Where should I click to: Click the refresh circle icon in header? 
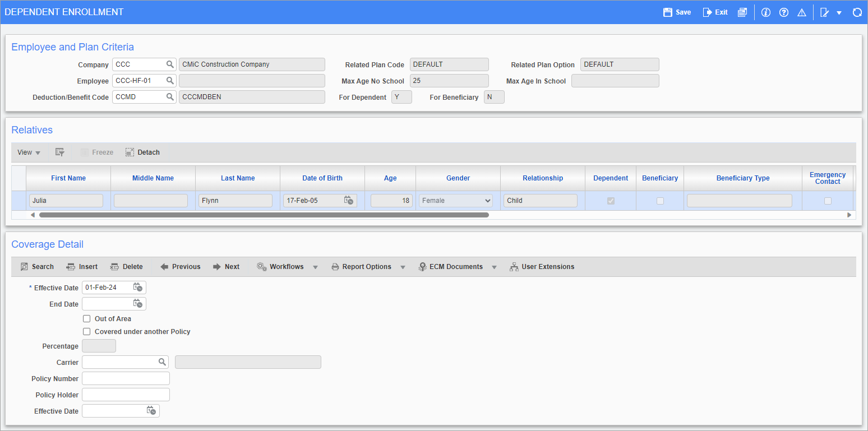(x=857, y=12)
